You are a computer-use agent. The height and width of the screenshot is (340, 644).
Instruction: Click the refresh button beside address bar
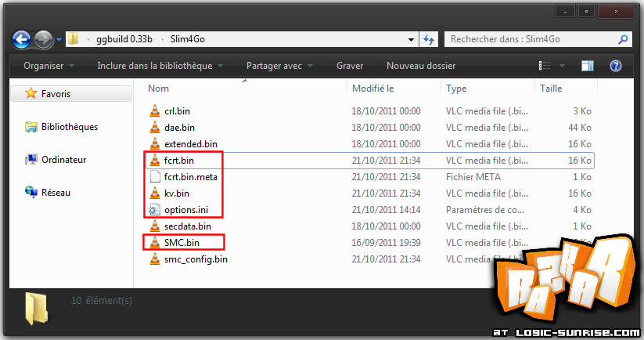[429, 38]
